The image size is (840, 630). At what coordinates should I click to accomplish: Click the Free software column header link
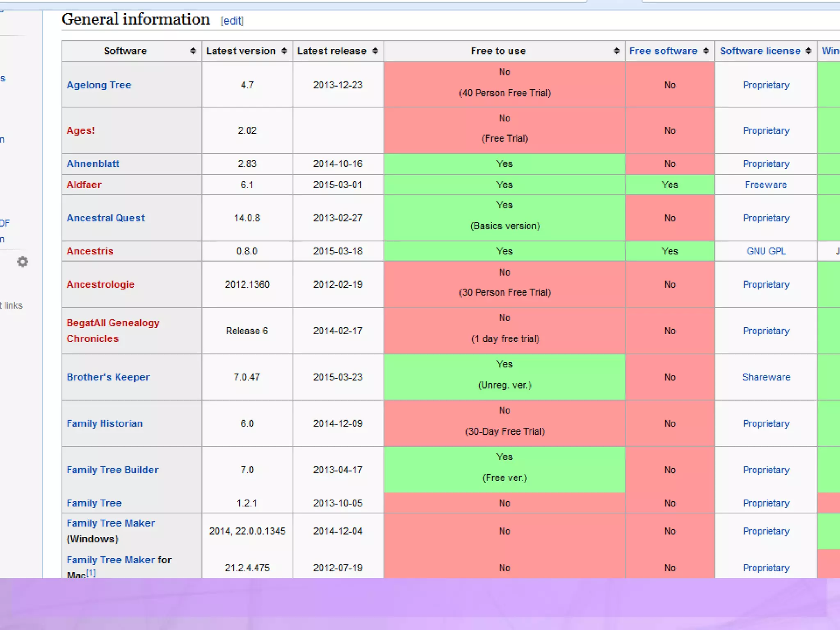pos(663,51)
